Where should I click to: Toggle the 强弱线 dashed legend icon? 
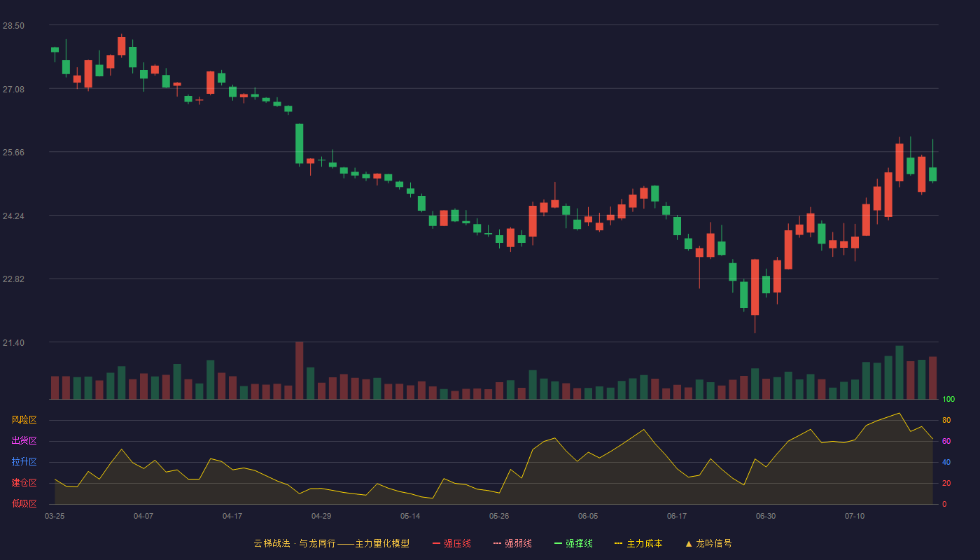[497, 543]
